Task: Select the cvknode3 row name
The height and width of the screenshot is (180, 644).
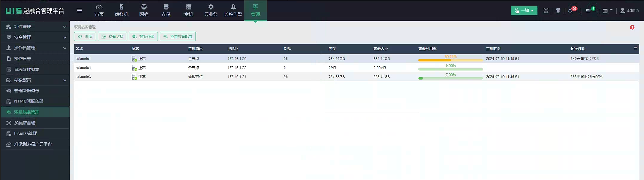Action: pyautogui.click(x=83, y=76)
